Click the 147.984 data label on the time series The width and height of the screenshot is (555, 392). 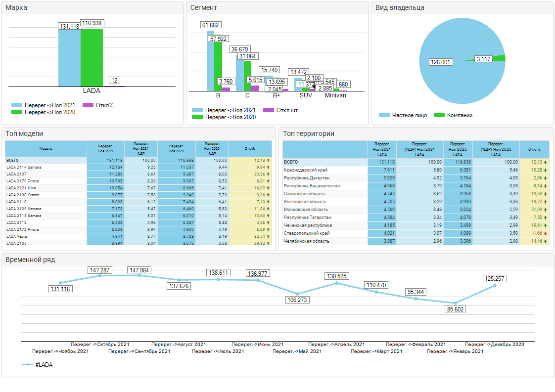point(139,270)
